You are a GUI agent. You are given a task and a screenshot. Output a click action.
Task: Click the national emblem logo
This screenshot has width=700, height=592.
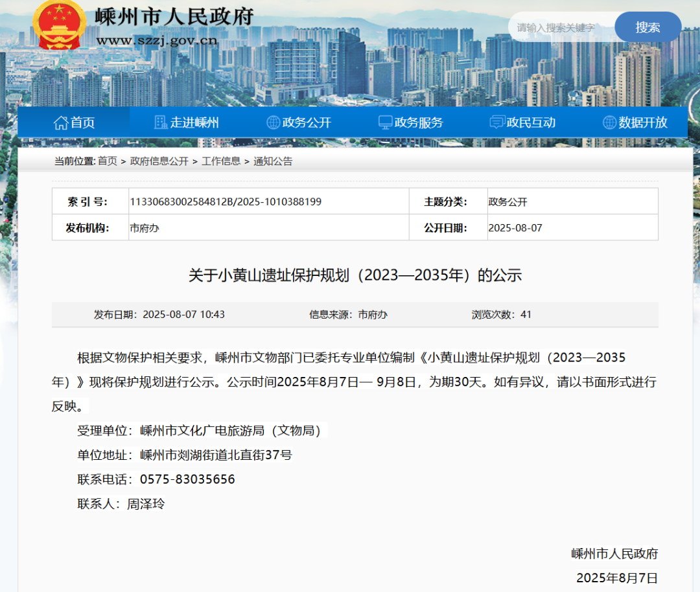tap(59, 24)
